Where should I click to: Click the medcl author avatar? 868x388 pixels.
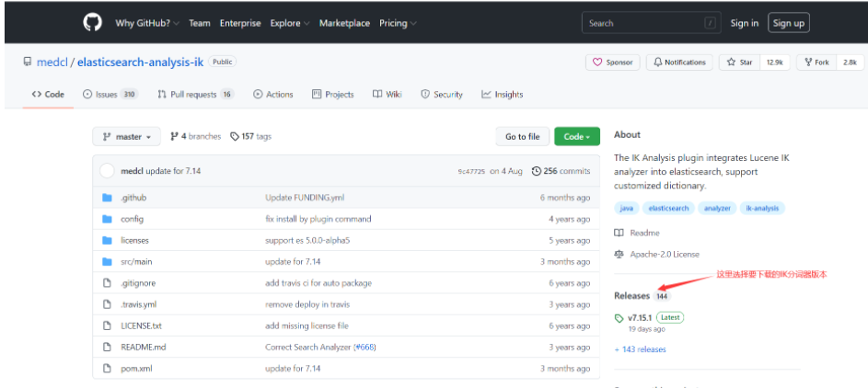107,171
